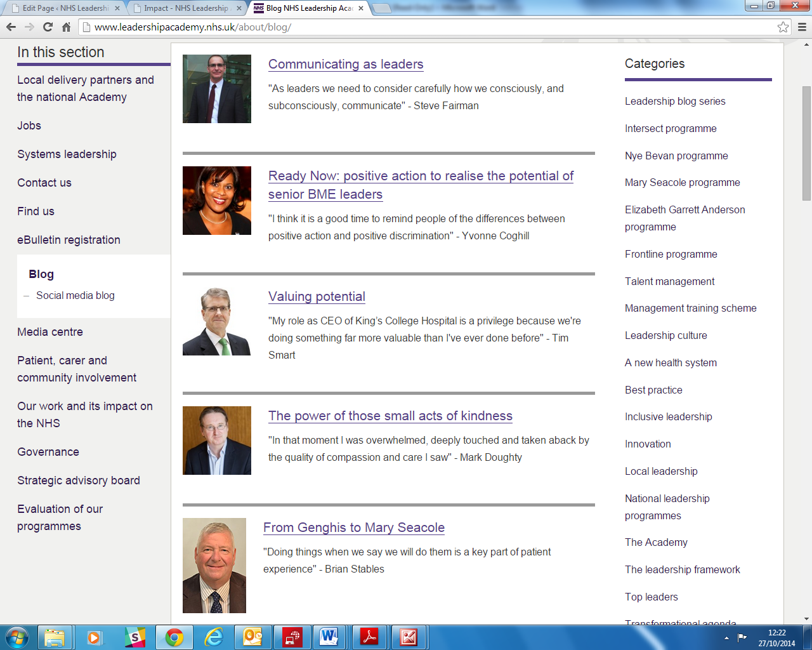Open the green S taskbar application
This screenshot has height=650, width=812.
134,637
